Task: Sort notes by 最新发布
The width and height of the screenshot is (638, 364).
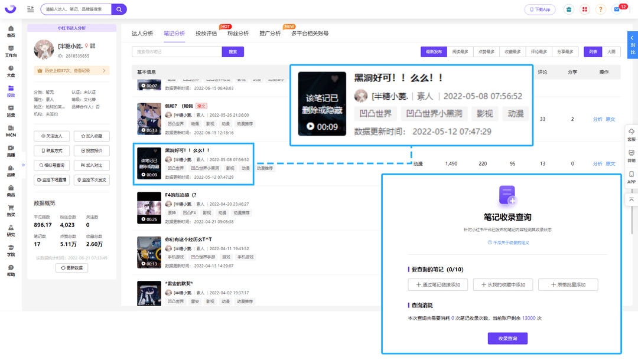Action: (x=434, y=51)
